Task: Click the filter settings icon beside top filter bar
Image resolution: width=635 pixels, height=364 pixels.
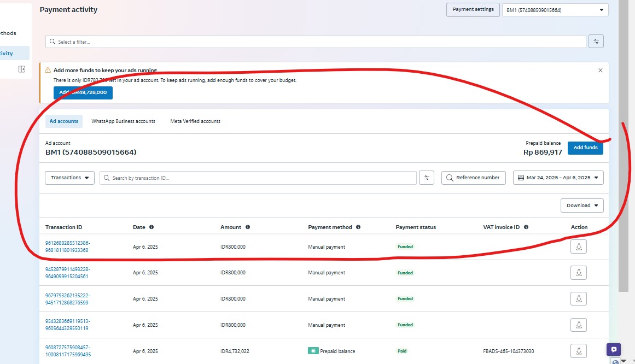Action: [596, 42]
